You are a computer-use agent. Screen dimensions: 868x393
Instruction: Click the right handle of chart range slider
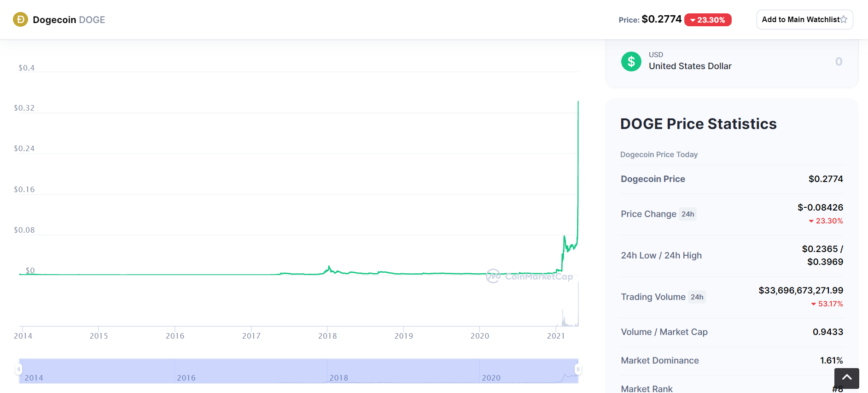tap(578, 370)
